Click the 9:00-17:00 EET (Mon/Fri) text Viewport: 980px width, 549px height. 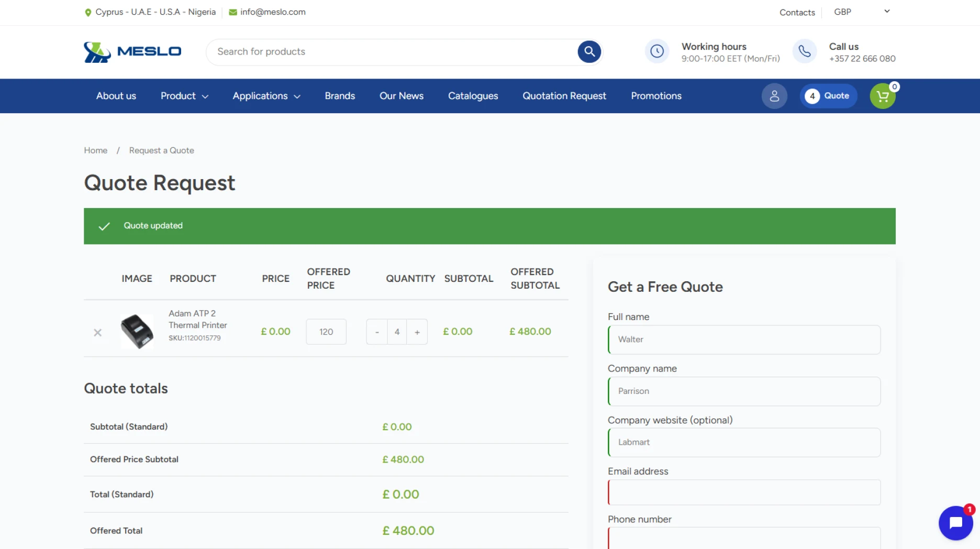[x=731, y=59]
